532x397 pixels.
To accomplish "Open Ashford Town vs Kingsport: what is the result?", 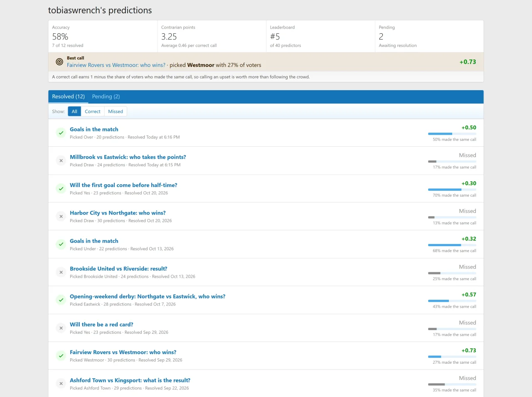I will pyautogui.click(x=130, y=380).
